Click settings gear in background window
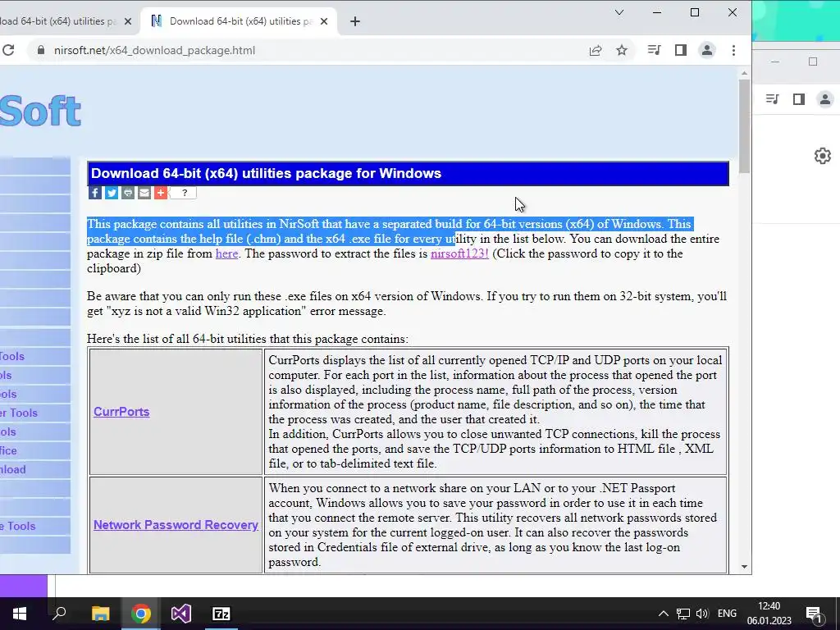This screenshot has width=840, height=630. [822, 156]
